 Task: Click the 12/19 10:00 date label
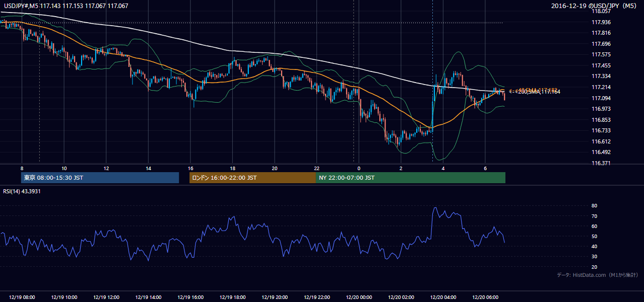click(x=65, y=297)
